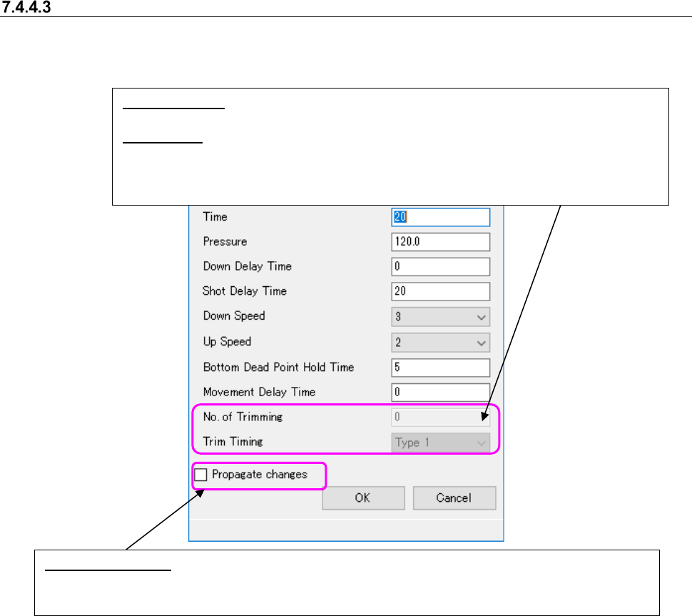This screenshot has width=692, height=616.
Task: Click the 7.4.4.3 section heading
Action: (26, 8)
